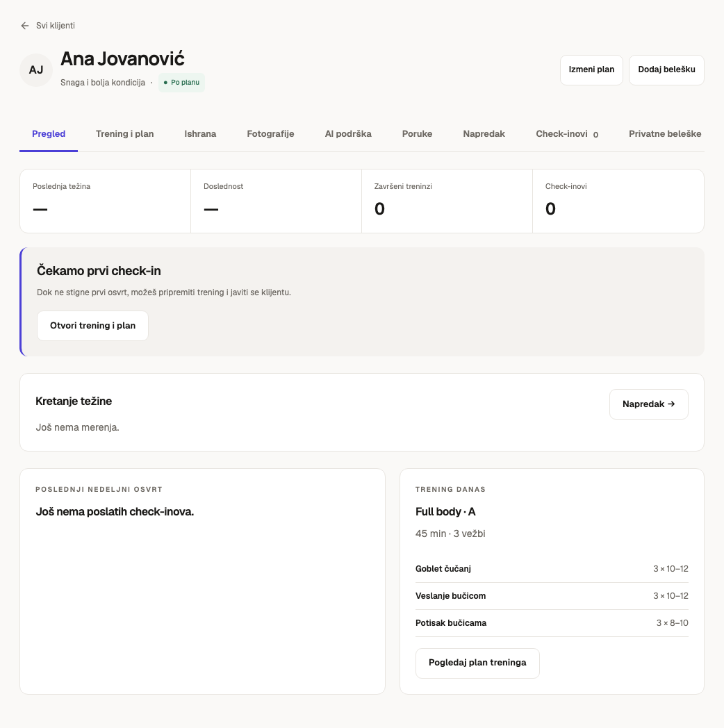Click the Poslednja težina stat label
The width and height of the screenshot is (724, 728).
point(61,187)
